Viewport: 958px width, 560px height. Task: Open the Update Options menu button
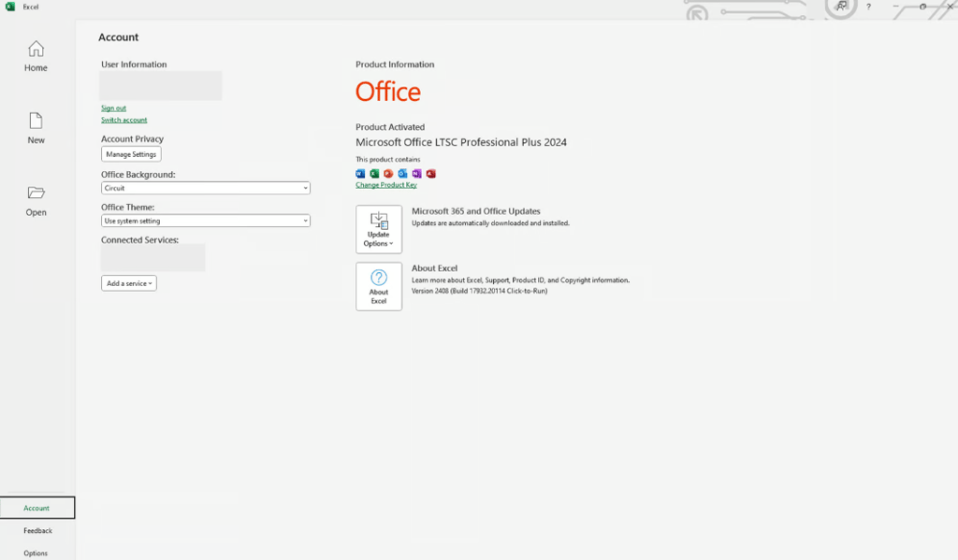point(379,229)
